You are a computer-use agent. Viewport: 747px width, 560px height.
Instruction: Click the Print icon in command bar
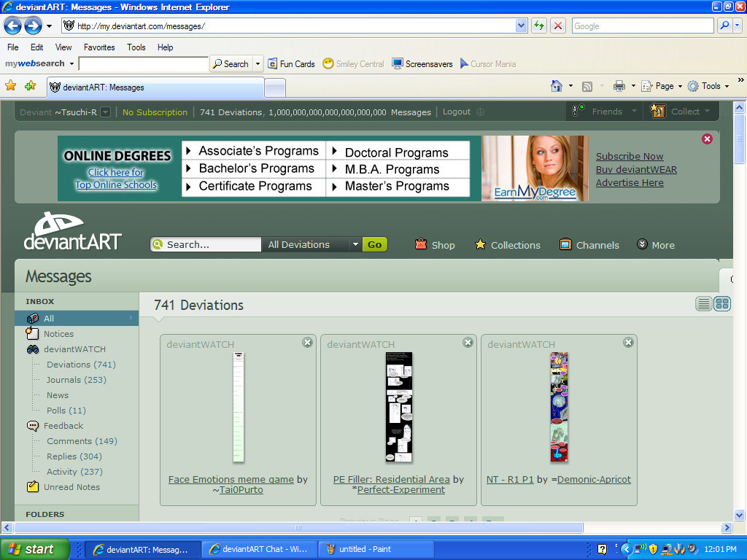pos(619,86)
